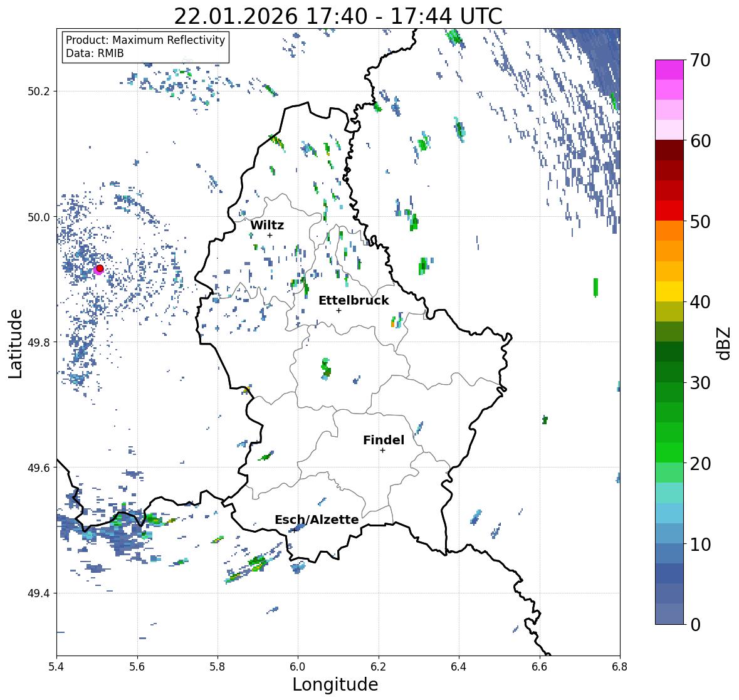Click 'Product: Maximum Reflectivity' legend text

pos(145,40)
